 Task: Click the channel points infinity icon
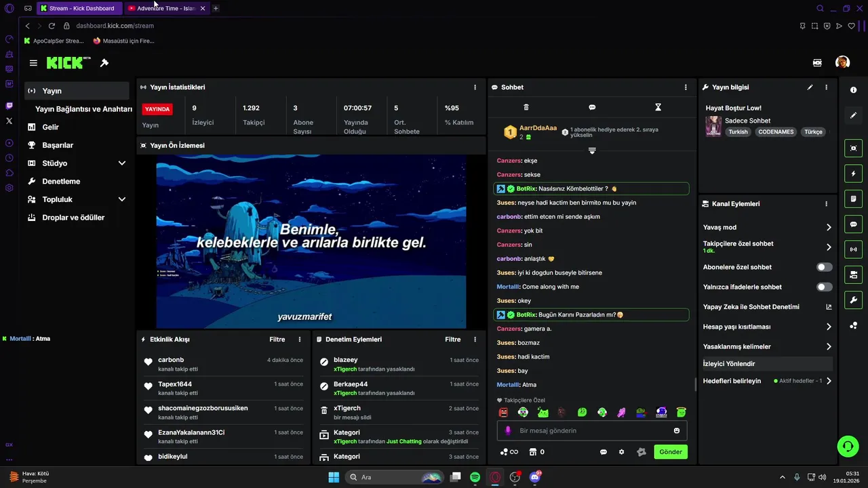[509, 452]
